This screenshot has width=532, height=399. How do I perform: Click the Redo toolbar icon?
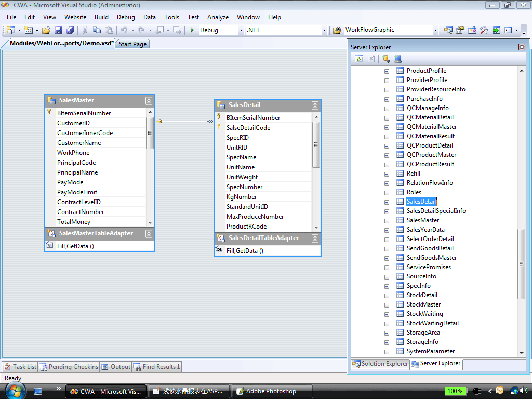[142, 30]
